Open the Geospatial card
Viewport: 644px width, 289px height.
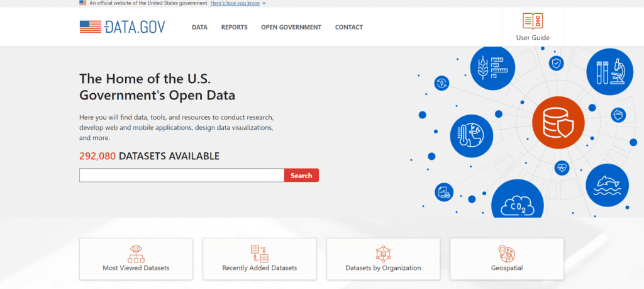pyautogui.click(x=507, y=259)
